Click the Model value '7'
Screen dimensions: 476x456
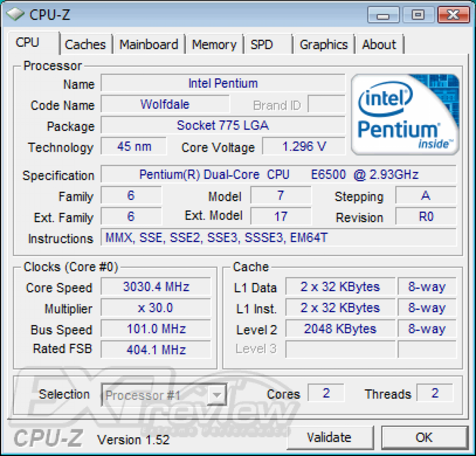pyautogui.click(x=281, y=195)
